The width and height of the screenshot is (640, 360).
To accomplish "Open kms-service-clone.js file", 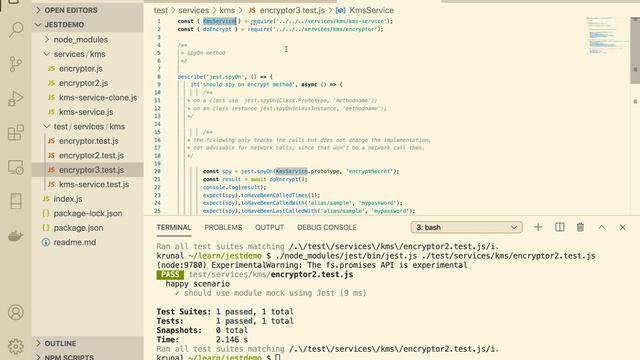I will [x=98, y=98].
